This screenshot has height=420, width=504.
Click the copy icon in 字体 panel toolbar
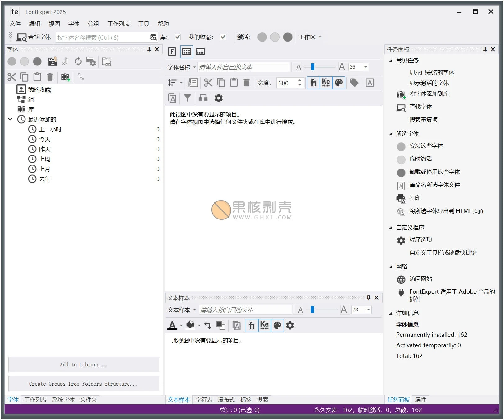(24, 77)
